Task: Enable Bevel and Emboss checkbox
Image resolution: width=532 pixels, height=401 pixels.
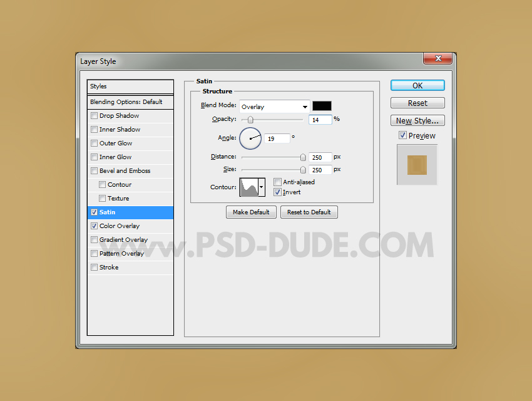Action: (95, 171)
